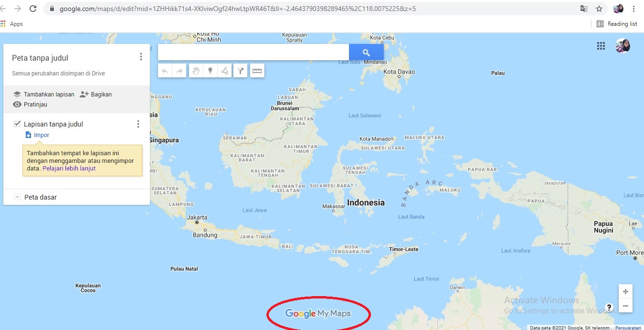Open the Pelajari lebih lanjut link

(69, 169)
